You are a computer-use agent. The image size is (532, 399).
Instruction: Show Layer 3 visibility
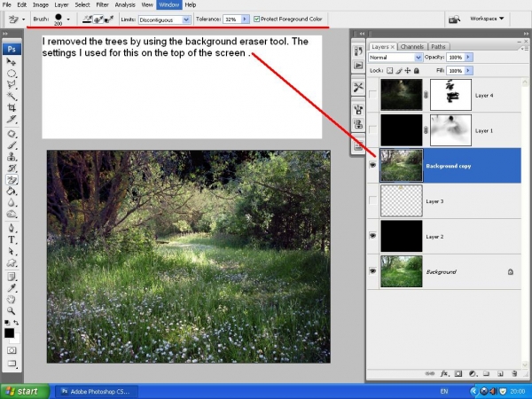372,200
